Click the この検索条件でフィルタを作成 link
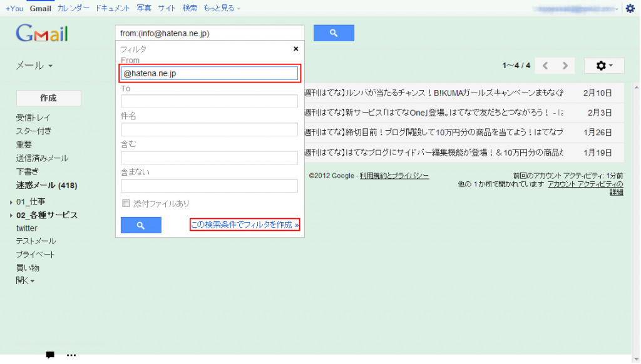 click(x=244, y=225)
